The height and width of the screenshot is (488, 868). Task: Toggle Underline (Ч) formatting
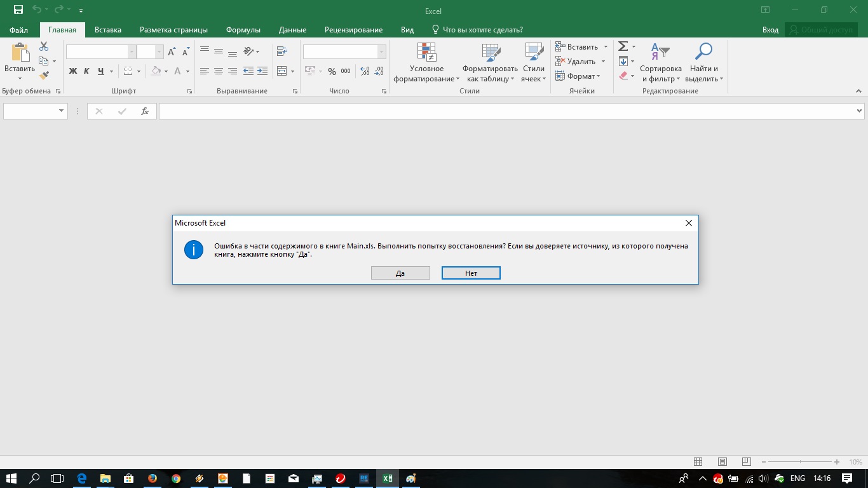tap(100, 71)
